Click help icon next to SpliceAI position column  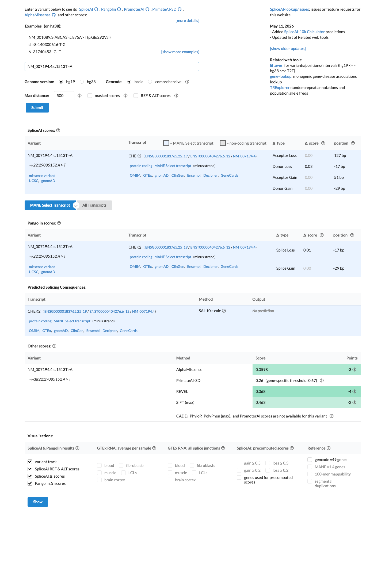(353, 143)
